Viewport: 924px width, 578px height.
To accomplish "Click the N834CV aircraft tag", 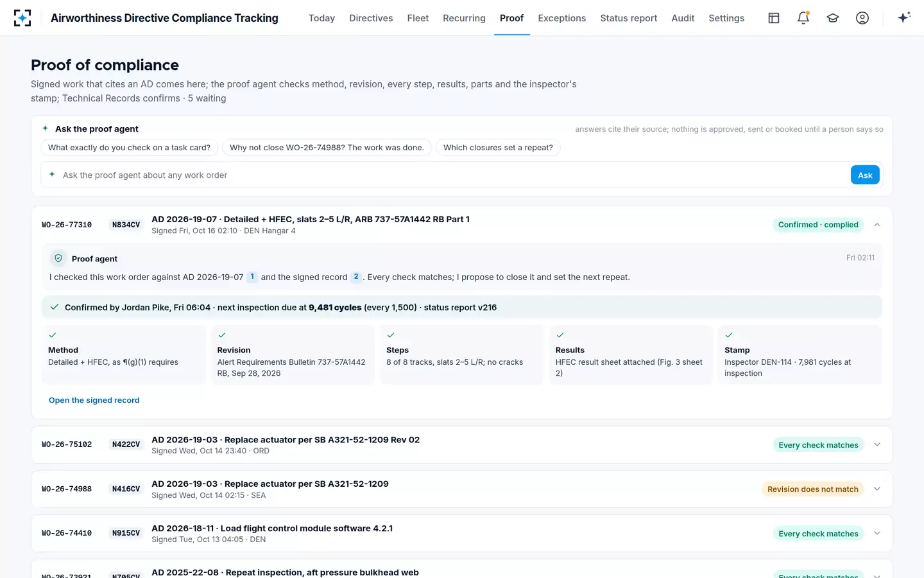I will tap(126, 225).
